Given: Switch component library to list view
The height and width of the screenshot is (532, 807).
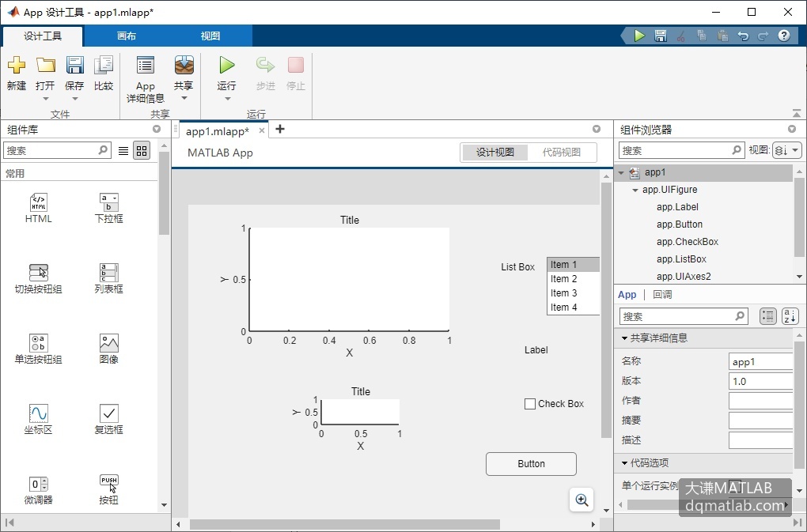Looking at the screenshot, I should point(123,151).
